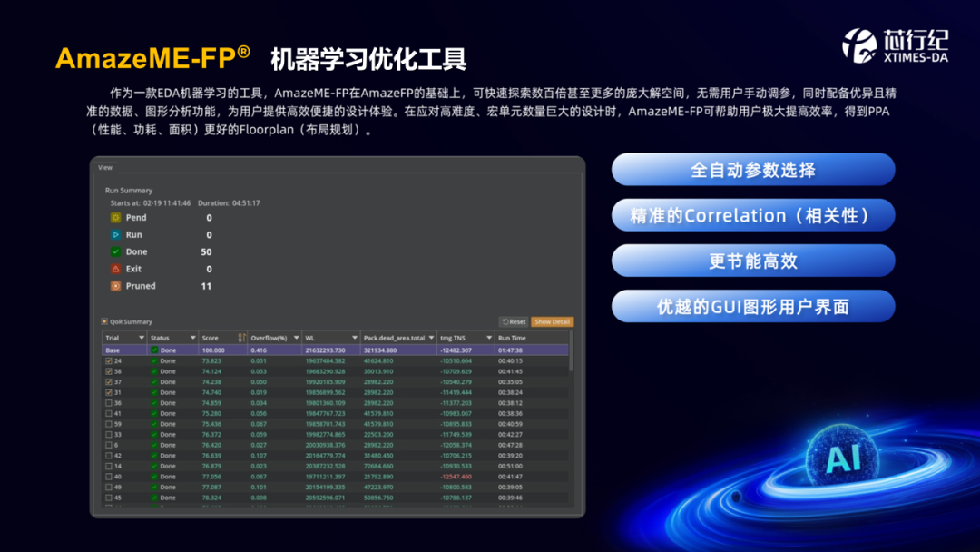Screen dimensions: 980x552
Task: Click overflow value 0.107 for trial 42
Action: [258, 456]
